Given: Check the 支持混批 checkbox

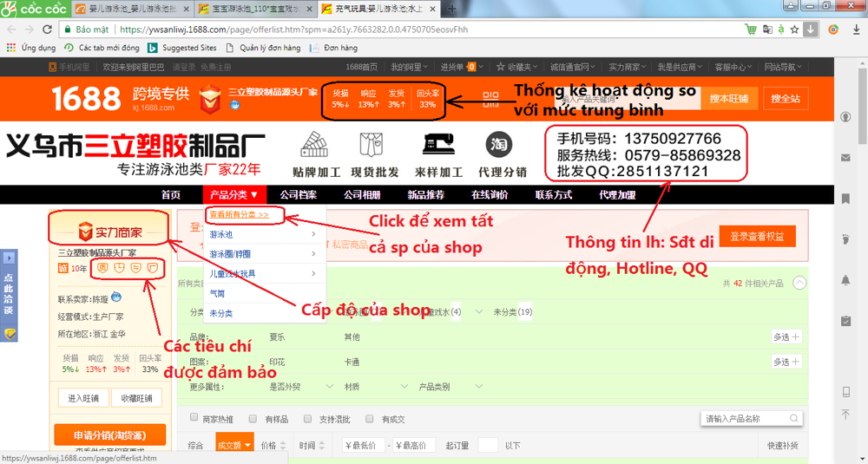Looking at the screenshot, I should [x=307, y=418].
